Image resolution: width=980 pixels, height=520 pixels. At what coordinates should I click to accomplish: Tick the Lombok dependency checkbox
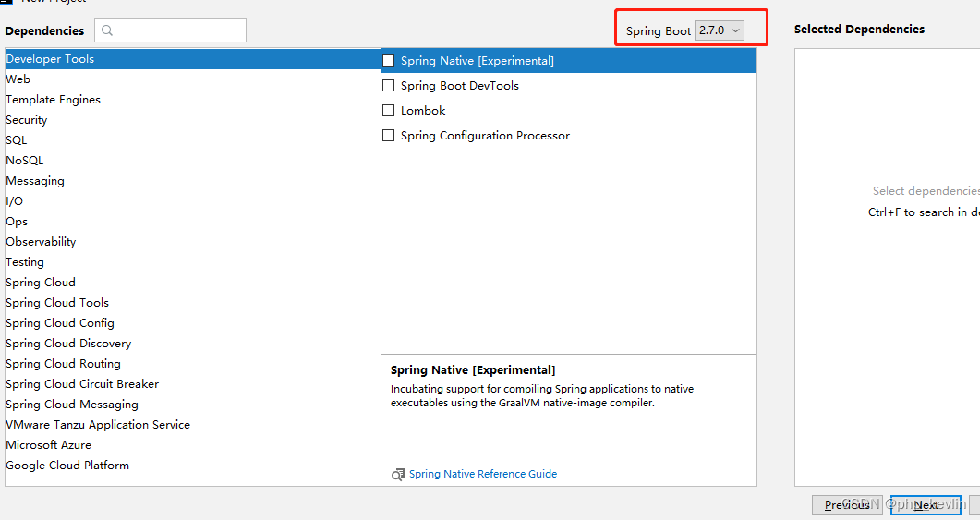pyautogui.click(x=389, y=111)
